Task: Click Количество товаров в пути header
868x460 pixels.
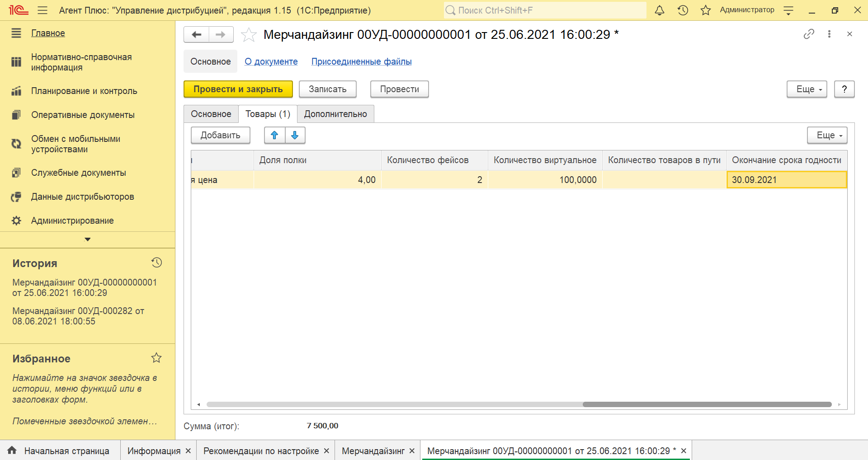Action: [x=664, y=160]
